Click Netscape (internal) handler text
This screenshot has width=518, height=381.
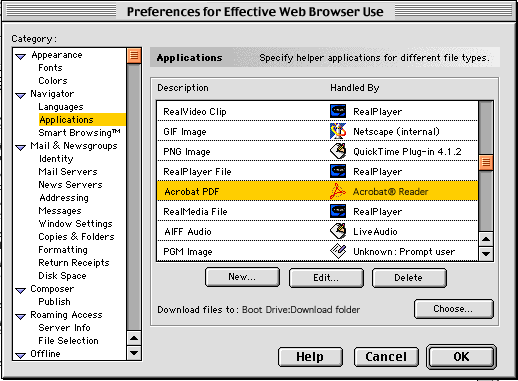396,132
